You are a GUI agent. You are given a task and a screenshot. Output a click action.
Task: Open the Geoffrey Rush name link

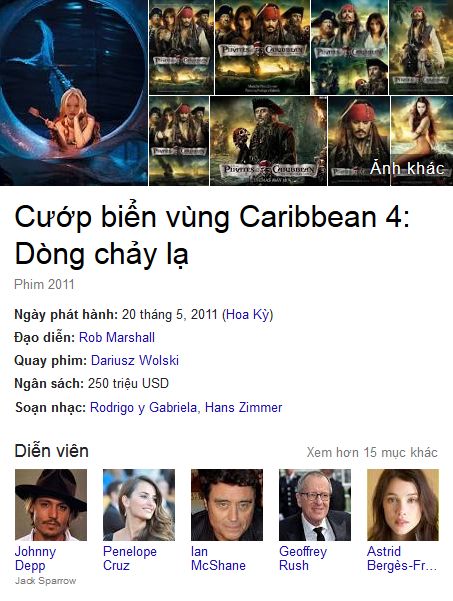[x=303, y=558]
